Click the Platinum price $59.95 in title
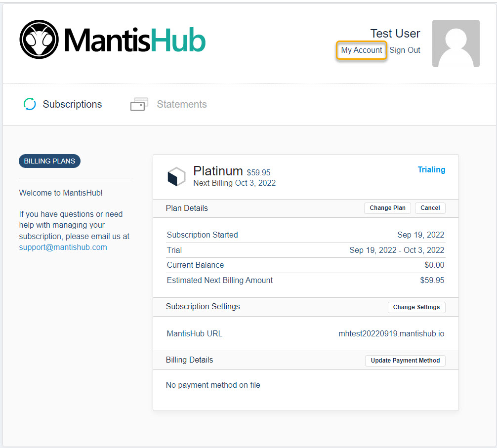 pos(259,172)
